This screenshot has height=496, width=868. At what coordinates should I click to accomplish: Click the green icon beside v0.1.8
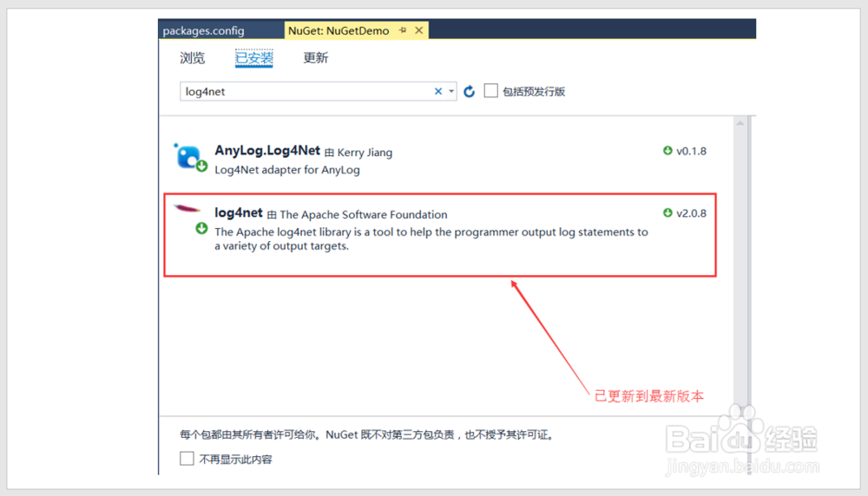(667, 150)
